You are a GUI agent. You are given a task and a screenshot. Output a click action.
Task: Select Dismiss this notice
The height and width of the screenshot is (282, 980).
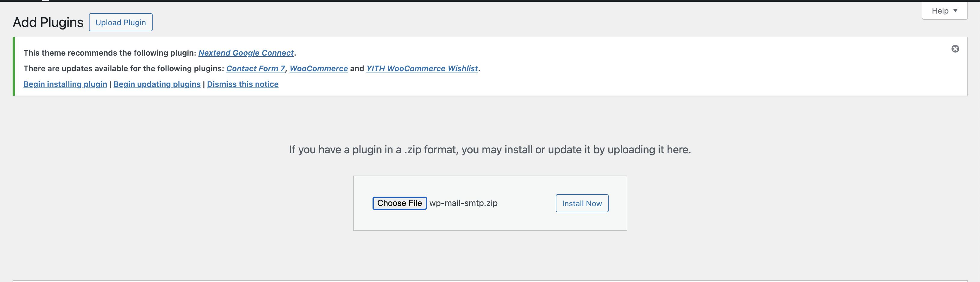(243, 84)
